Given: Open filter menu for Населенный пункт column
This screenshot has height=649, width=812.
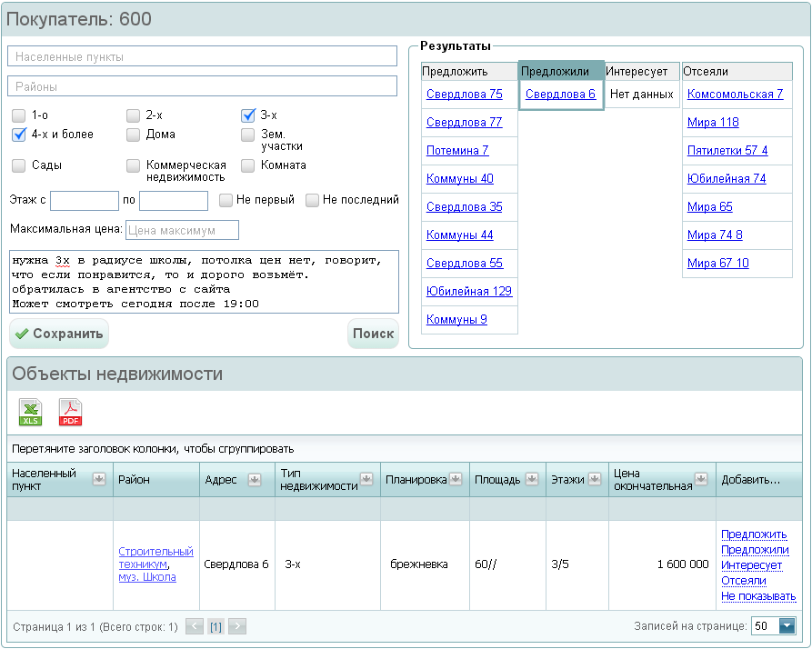Looking at the screenshot, I should coord(99,479).
